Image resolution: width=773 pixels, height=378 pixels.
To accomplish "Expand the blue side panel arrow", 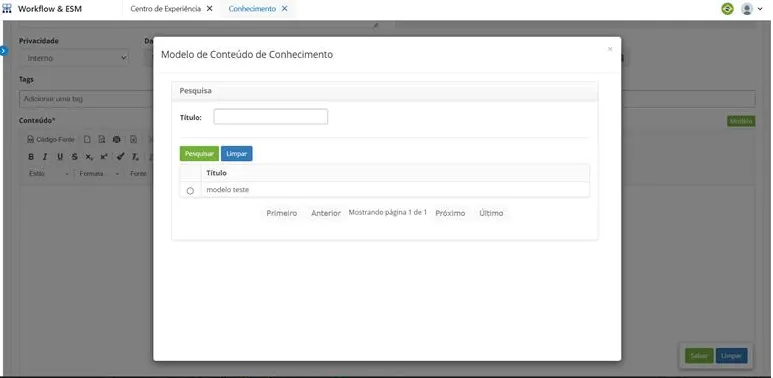I will (x=3, y=50).
